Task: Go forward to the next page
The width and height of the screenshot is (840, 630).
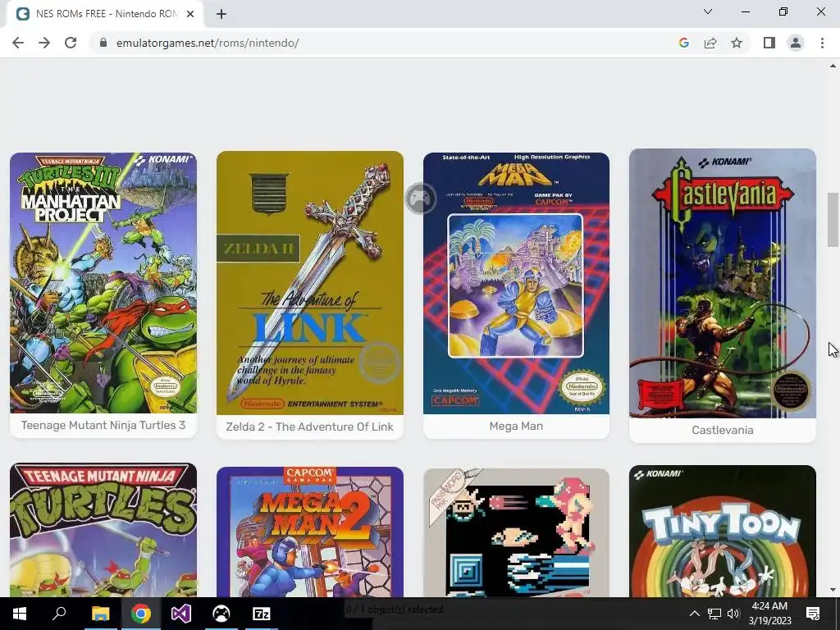Action: coord(44,43)
